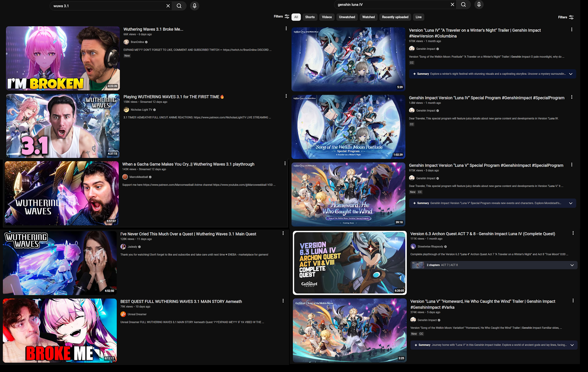Select the "Recently uploaded" filter chip
This screenshot has width=588, height=372.
coord(395,17)
